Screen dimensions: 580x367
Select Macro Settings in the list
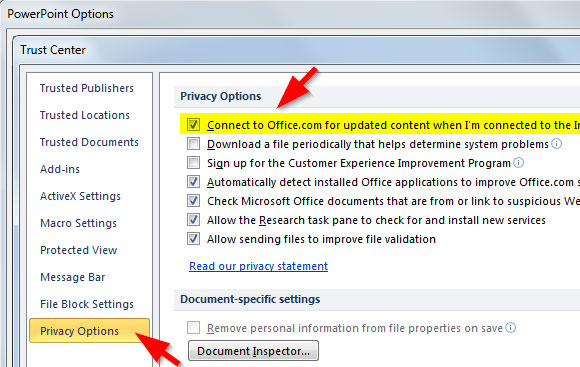tap(78, 223)
